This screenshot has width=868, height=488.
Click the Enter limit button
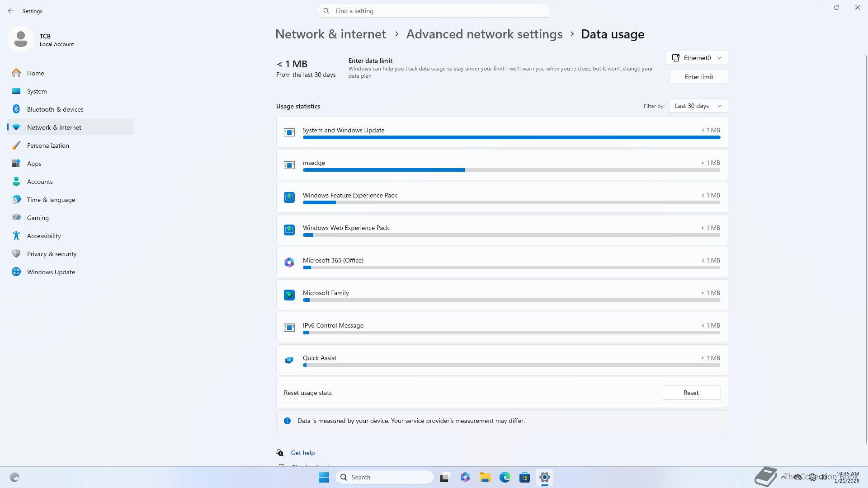point(698,77)
